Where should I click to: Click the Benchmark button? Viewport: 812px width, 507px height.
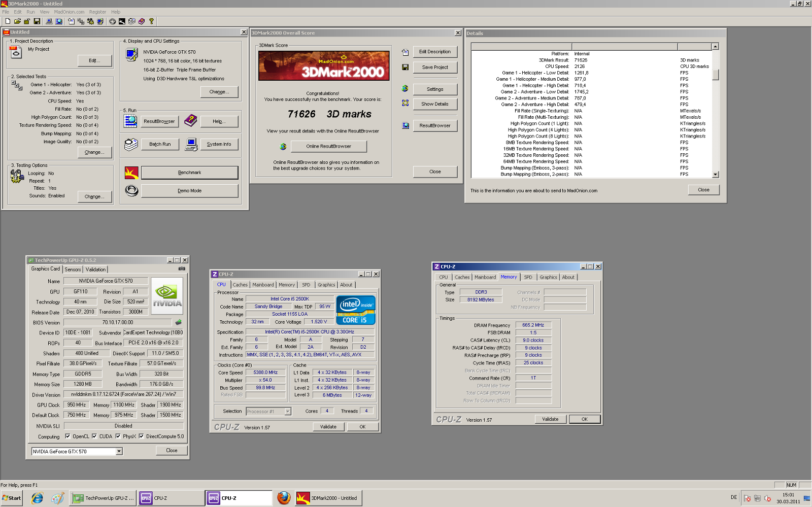tap(189, 173)
